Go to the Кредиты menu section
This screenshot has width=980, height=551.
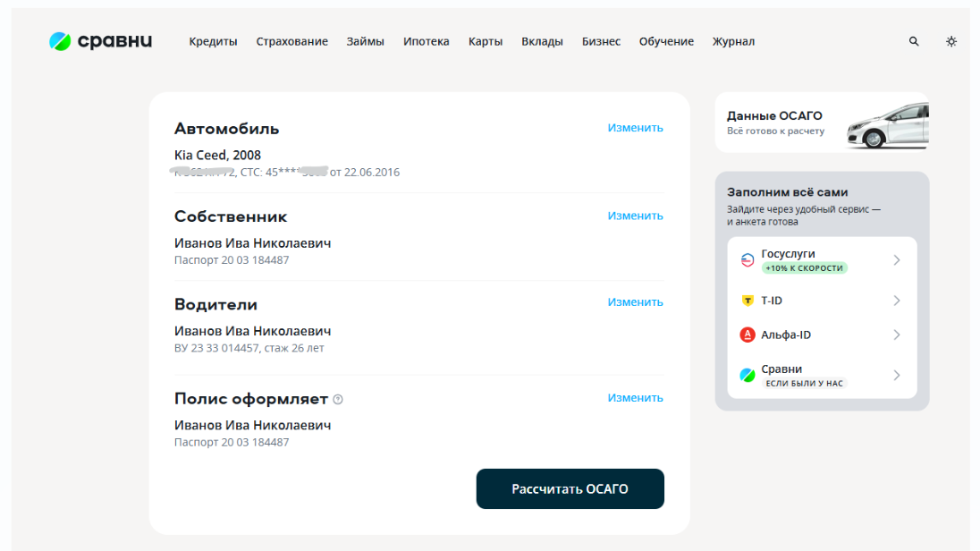click(213, 41)
